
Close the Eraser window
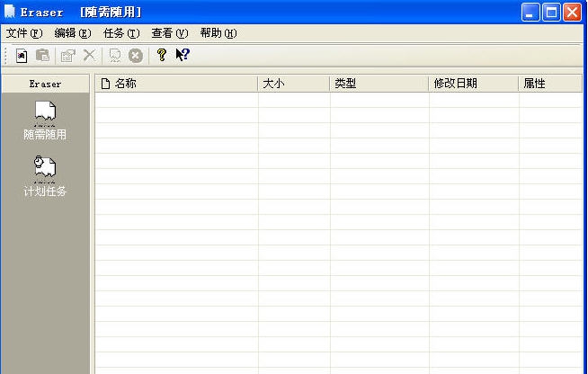(x=572, y=13)
